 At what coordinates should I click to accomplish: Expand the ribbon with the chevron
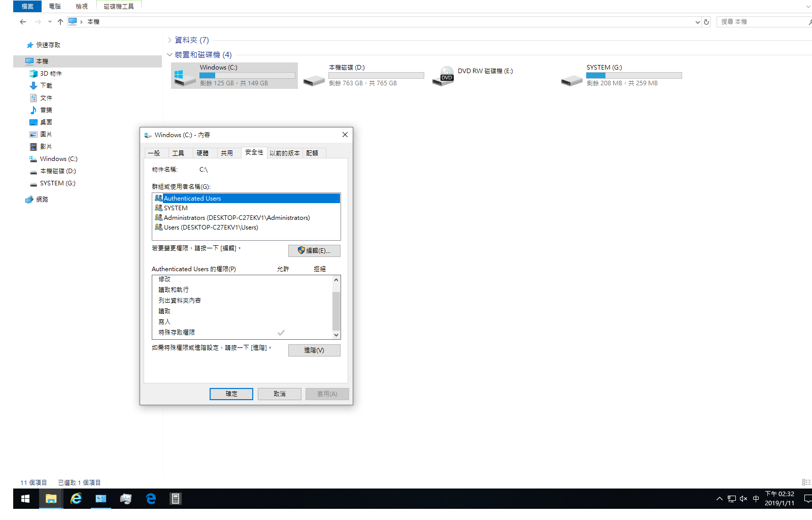pyautogui.click(x=808, y=7)
